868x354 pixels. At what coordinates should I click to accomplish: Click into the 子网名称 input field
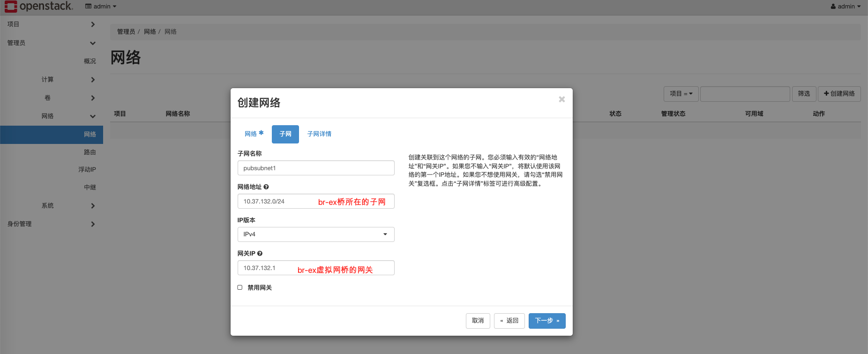click(x=316, y=168)
